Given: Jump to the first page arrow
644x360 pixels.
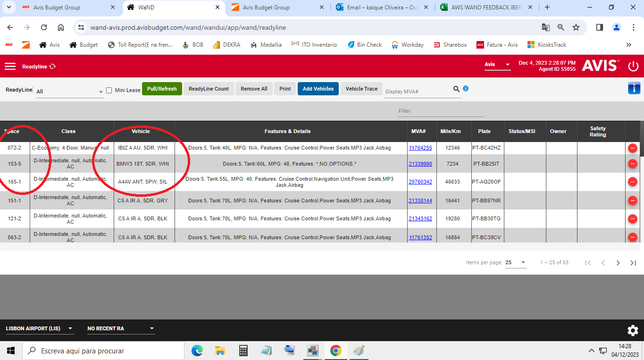Looking at the screenshot, I should 588,263.
